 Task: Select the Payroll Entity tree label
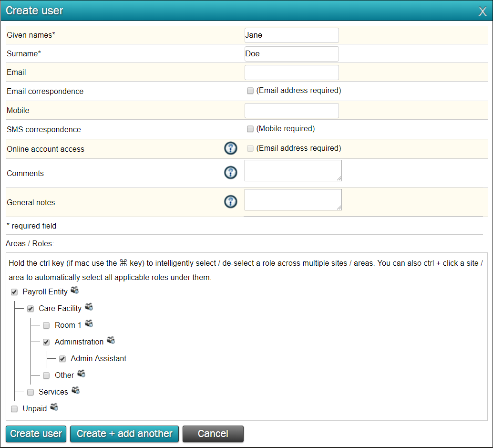[x=45, y=292]
